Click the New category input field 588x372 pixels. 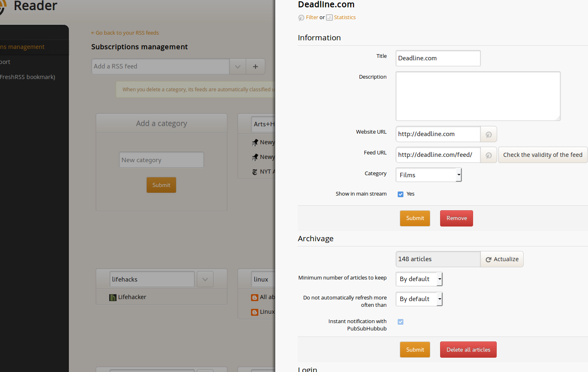[161, 160]
